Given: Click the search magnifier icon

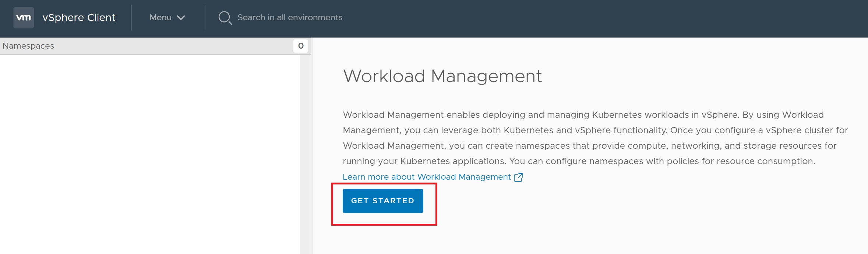Looking at the screenshot, I should click(225, 18).
